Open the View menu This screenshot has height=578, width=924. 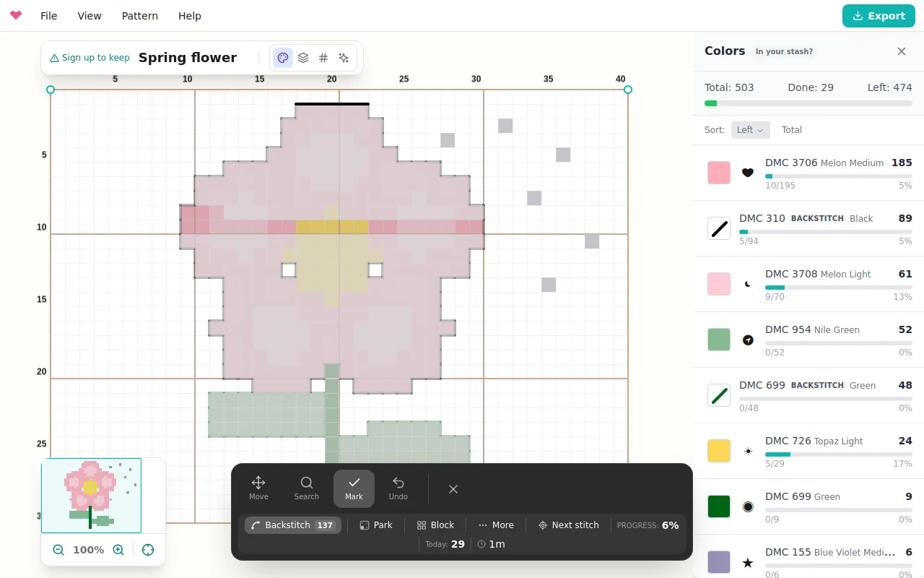pos(90,16)
